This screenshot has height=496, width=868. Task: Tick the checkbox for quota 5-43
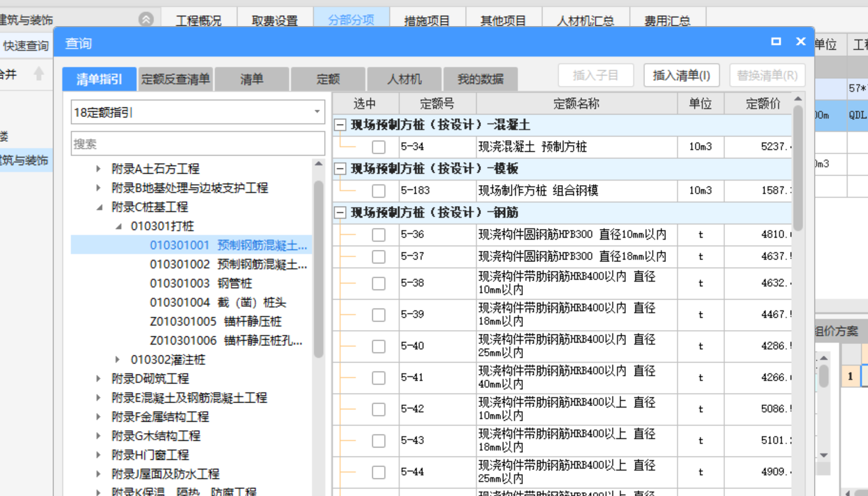(379, 441)
